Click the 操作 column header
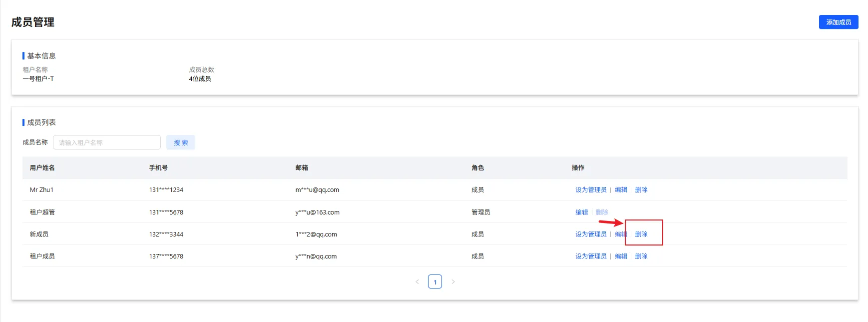868x322 pixels. (x=578, y=168)
